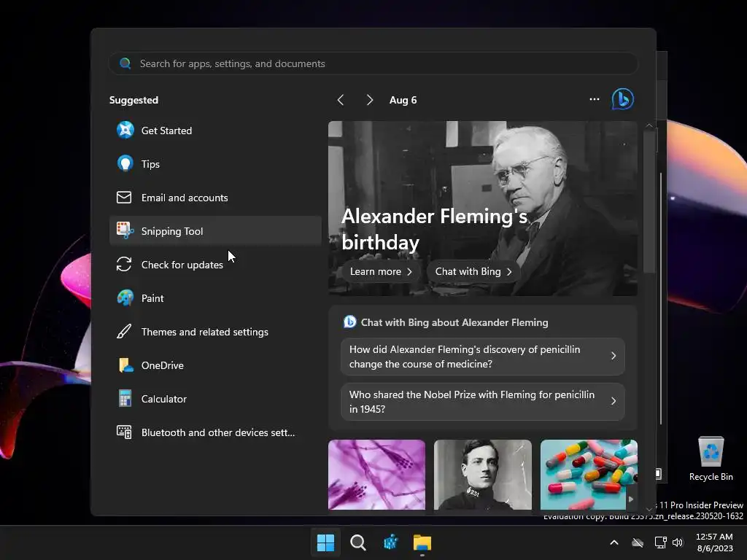747x560 pixels.
Task: Open the colorful pills thumbnail
Action: (x=589, y=474)
